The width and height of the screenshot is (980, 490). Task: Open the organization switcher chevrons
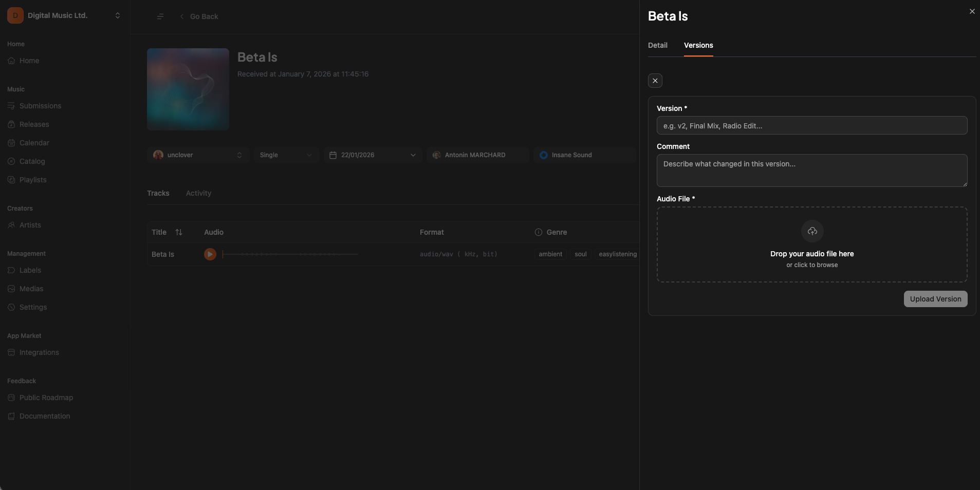point(118,15)
